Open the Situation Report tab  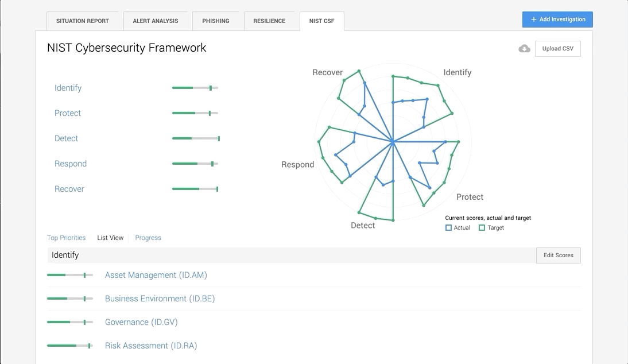[83, 21]
